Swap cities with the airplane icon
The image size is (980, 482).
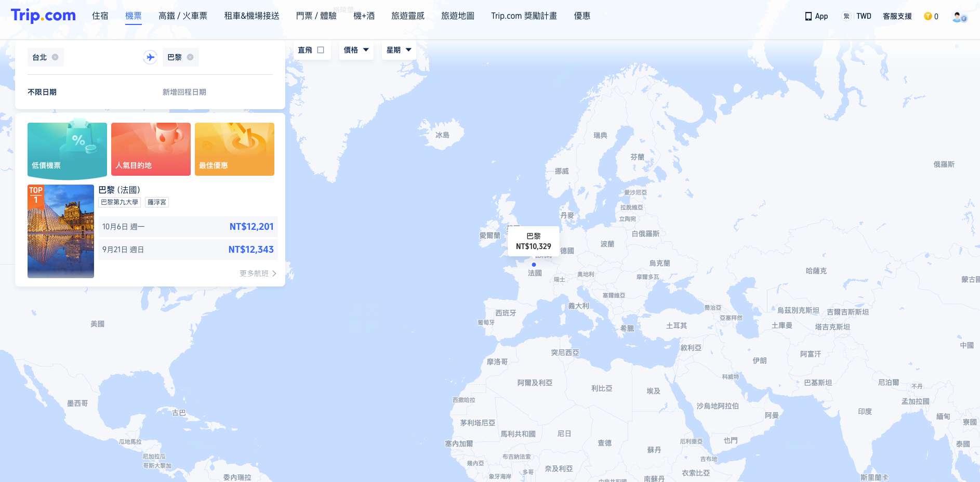click(150, 57)
